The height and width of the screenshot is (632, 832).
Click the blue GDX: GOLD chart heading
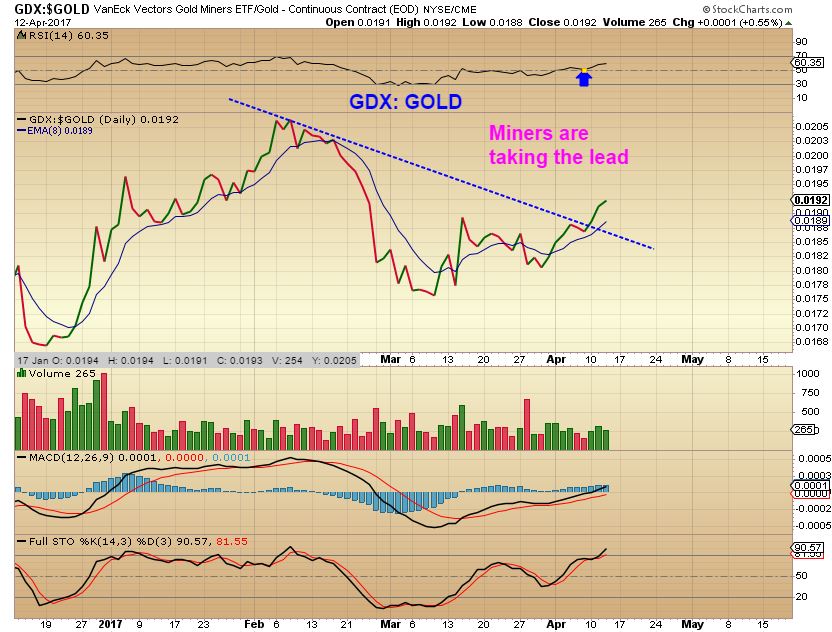(405, 102)
